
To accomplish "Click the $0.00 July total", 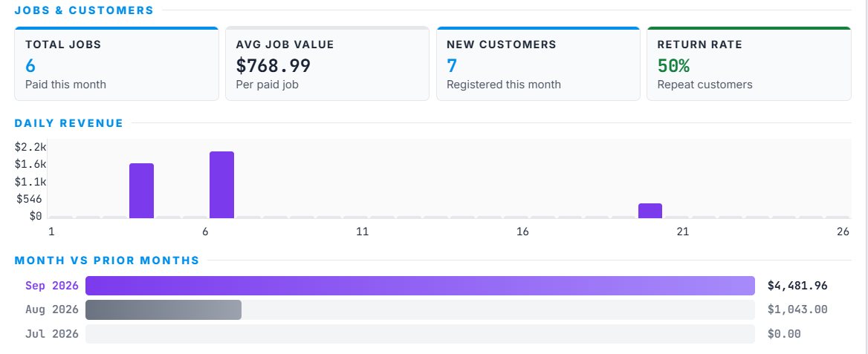I will coord(784,334).
